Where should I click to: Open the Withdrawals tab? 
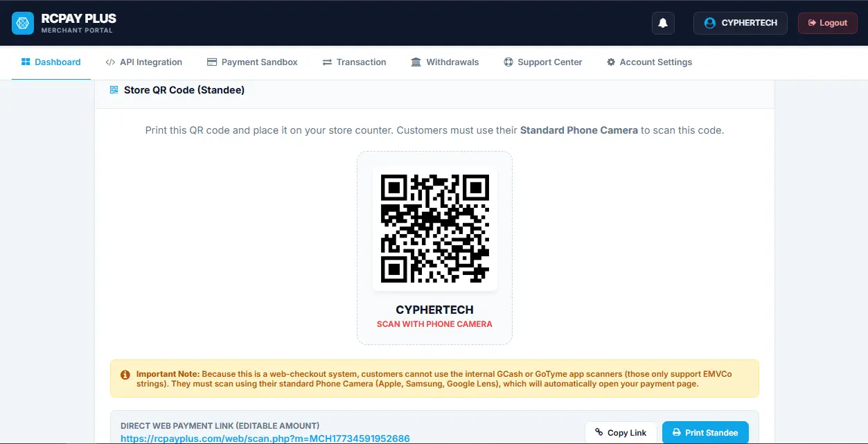[x=445, y=62]
